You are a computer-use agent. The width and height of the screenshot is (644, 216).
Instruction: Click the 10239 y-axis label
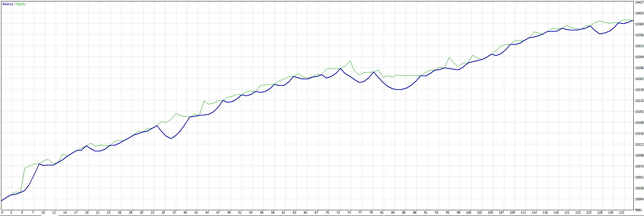point(639,90)
